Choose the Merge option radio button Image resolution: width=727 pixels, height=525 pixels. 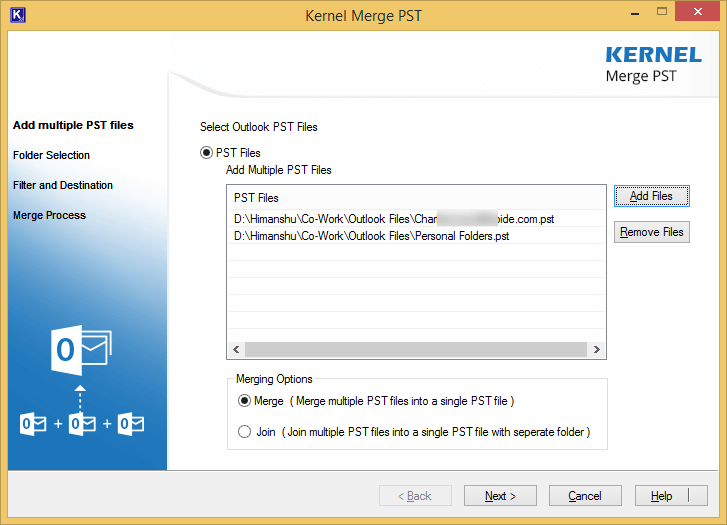244,401
